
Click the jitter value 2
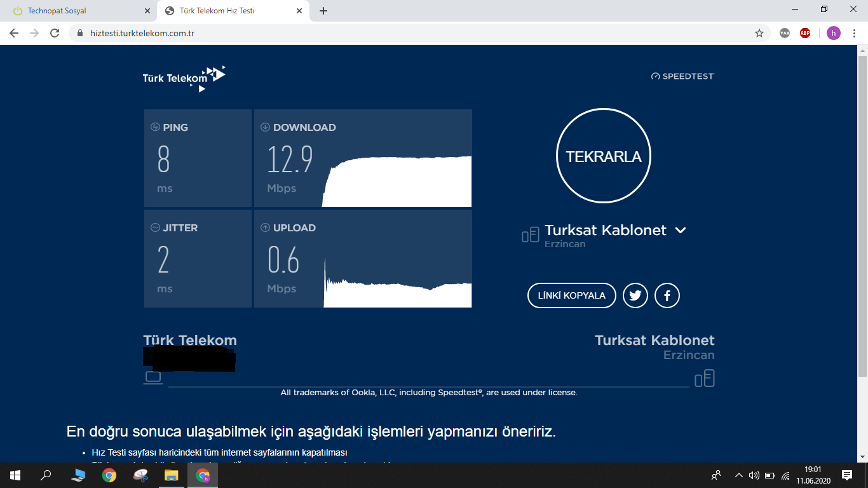pos(163,260)
